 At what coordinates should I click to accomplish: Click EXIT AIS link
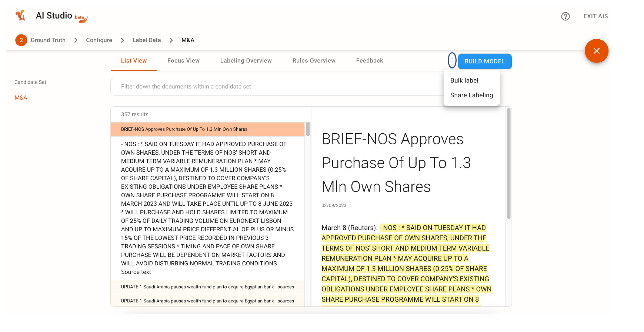595,16
